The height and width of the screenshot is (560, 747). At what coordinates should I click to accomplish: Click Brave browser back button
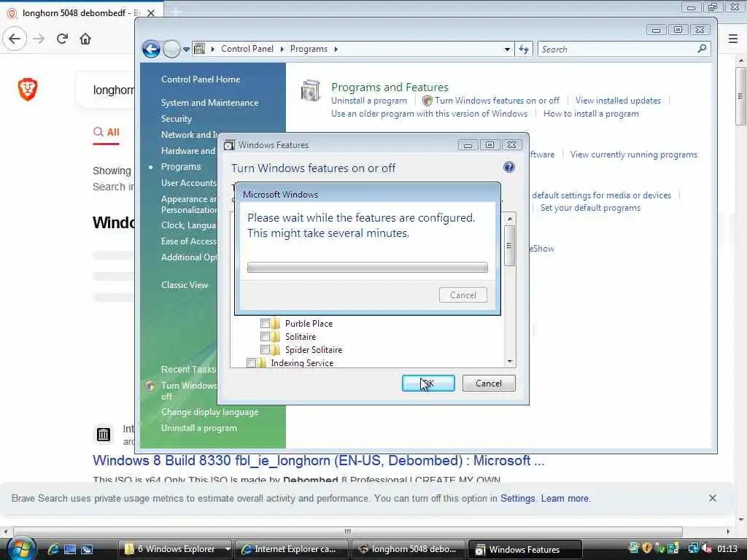15,39
